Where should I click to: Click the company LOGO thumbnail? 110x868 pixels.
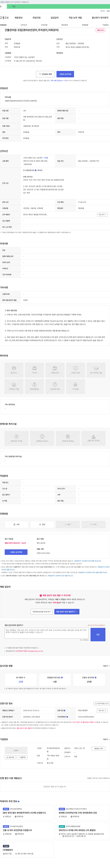click(16, 750)
